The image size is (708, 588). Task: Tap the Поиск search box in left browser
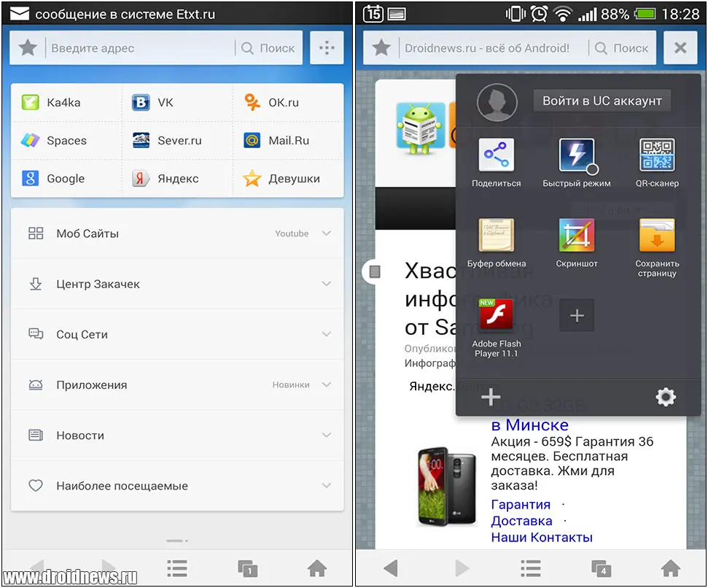[x=268, y=48]
